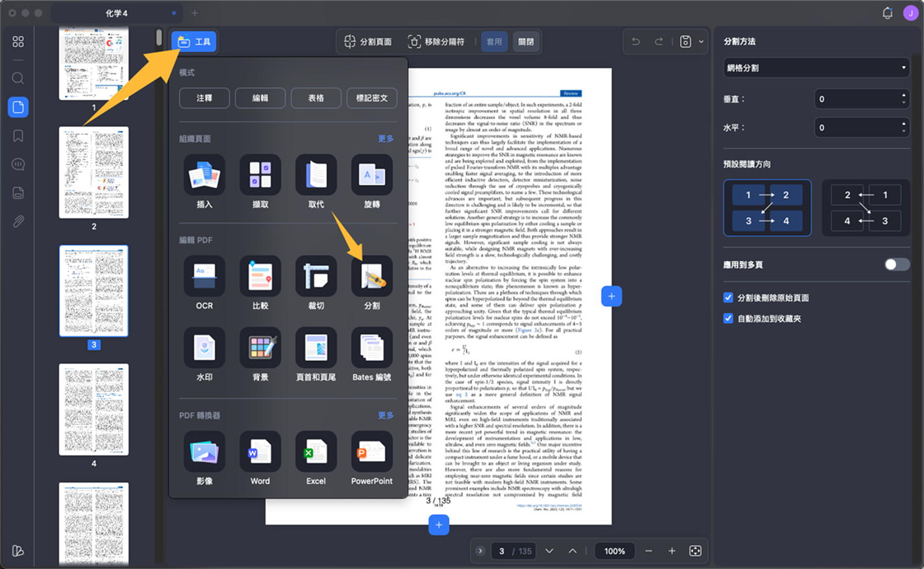
Task: Click the Replace (取代) page icon
Action: coord(316,175)
